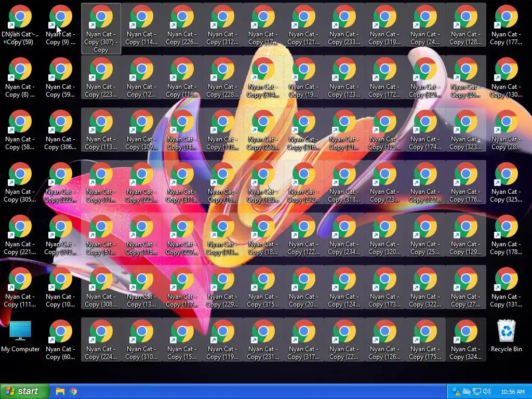This screenshot has width=532, height=399.
Task: Select Nyan Cat Copy (172... shortcut
Action: (384, 77)
